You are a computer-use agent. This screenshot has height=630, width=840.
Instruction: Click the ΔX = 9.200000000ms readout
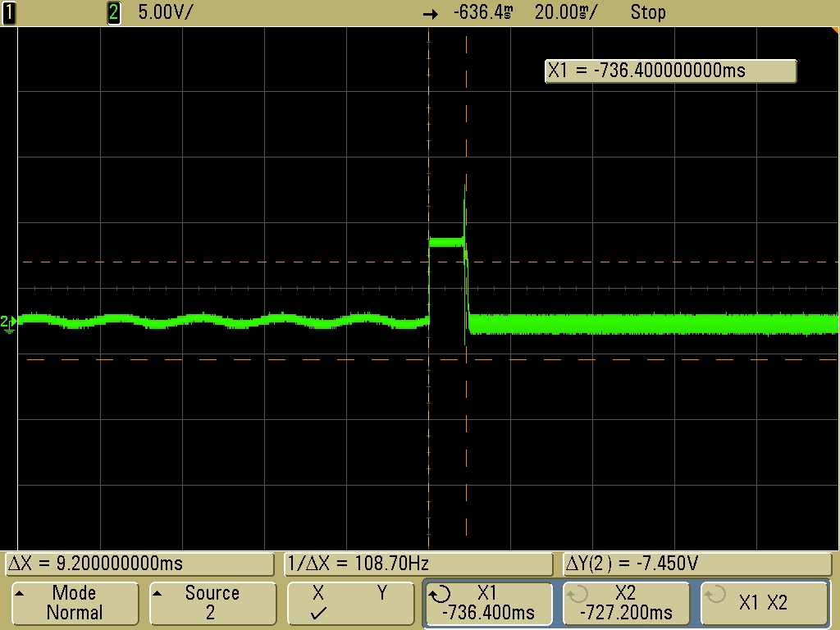click(x=139, y=564)
